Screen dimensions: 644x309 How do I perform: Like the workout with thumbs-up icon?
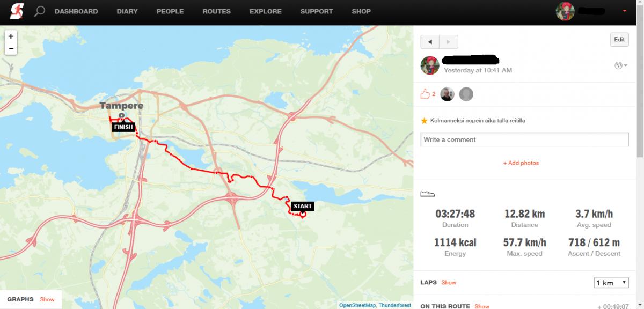[x=425, y=94]
